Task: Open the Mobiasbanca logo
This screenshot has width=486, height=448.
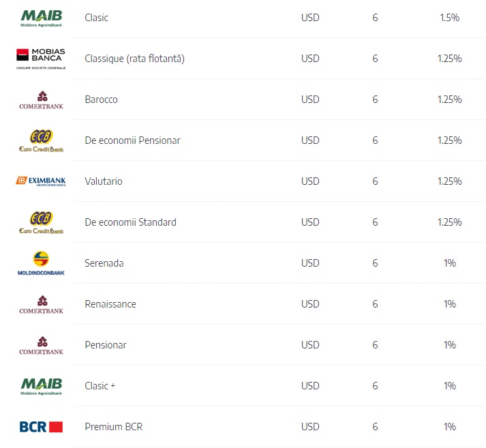Action: 41,59
